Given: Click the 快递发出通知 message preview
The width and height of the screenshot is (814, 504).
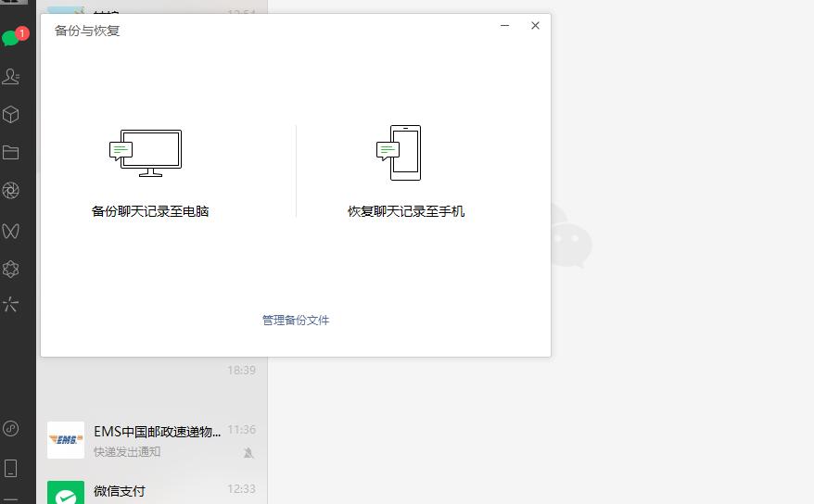Looking at the screenshot, I should tap(127, 451).
